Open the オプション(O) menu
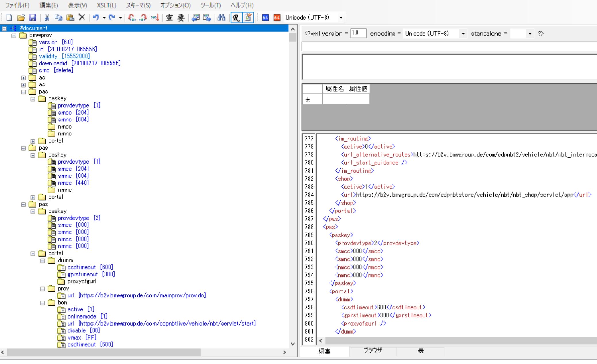Image resolution: width=597 pixels, height=364 pixels. (x=175, y=5)
